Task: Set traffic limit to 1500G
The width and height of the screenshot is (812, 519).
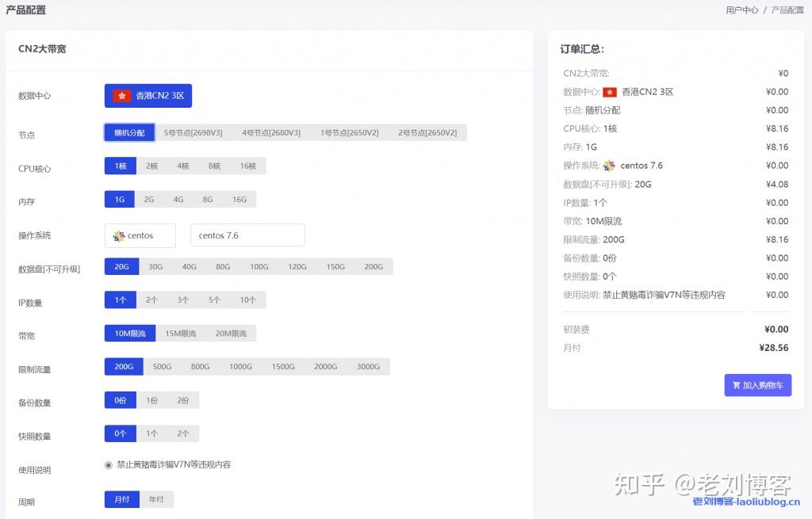Action: coord(283,366)
